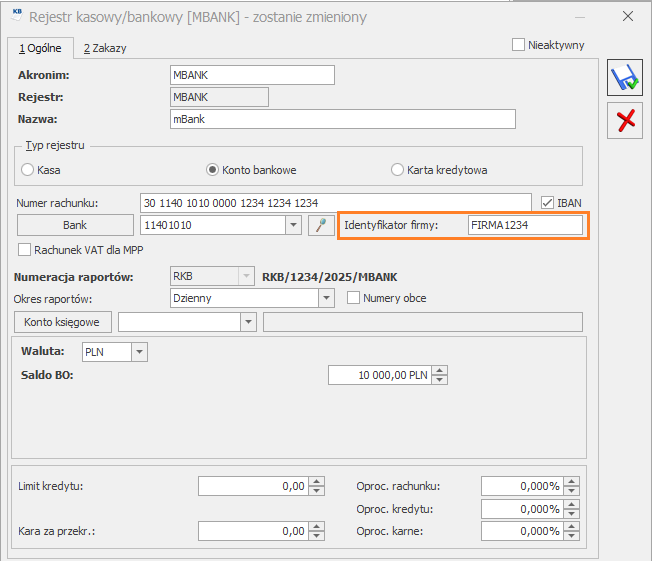Increase Saldo BO with up spinner arrow
The height and width of the screenshot is (561, 652).
pyautogui.click(x=439, y=370)
